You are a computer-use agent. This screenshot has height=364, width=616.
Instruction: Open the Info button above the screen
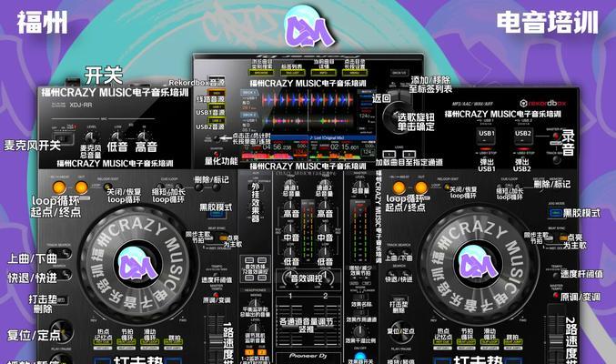click(x=323, y=73)
